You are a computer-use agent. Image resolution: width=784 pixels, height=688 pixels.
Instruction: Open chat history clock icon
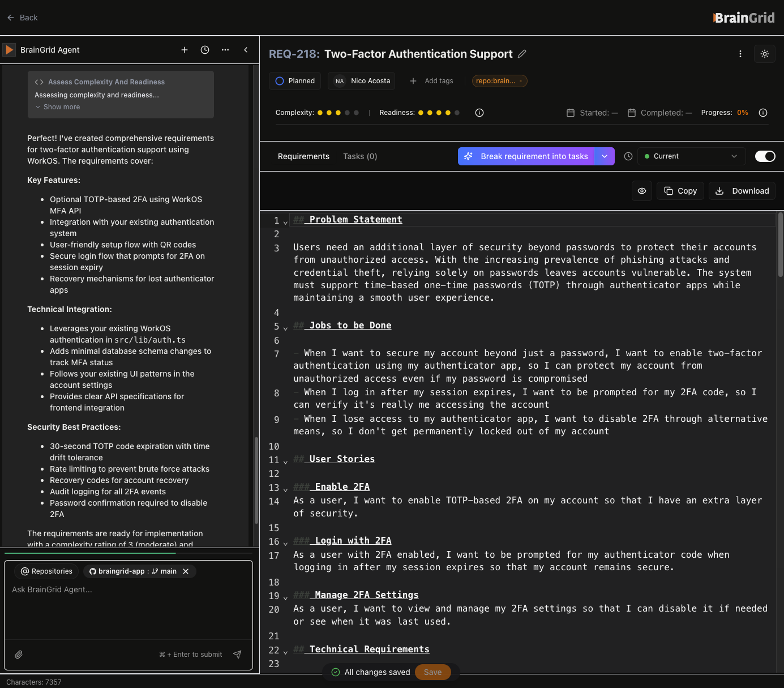point(205,50)
